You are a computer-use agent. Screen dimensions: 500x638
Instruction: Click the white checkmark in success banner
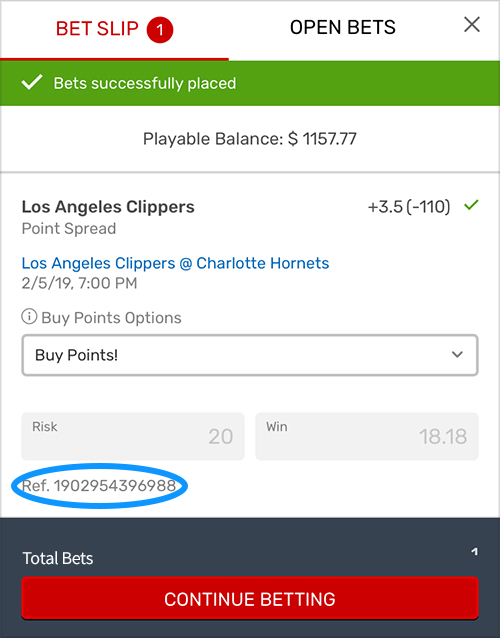coord(32,83)
